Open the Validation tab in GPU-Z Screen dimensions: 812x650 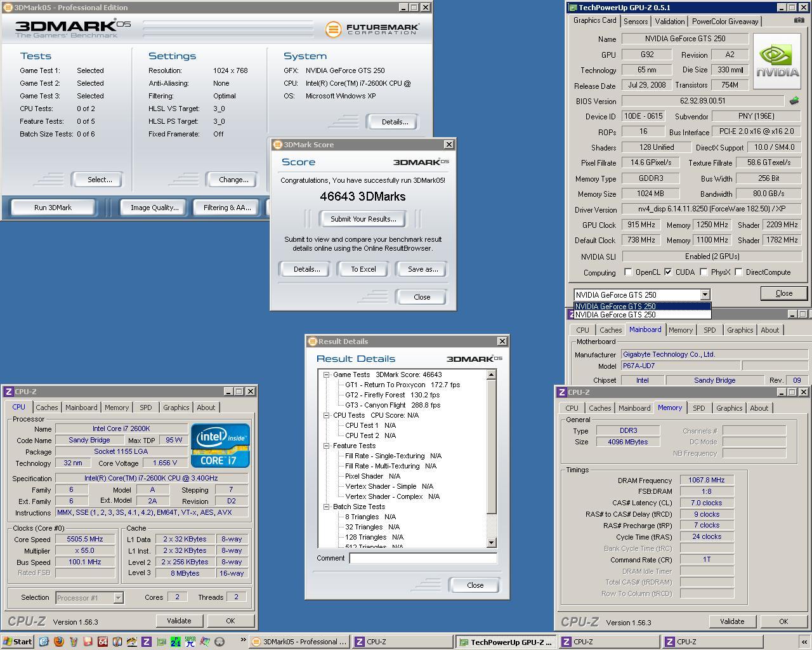point(670,22)
